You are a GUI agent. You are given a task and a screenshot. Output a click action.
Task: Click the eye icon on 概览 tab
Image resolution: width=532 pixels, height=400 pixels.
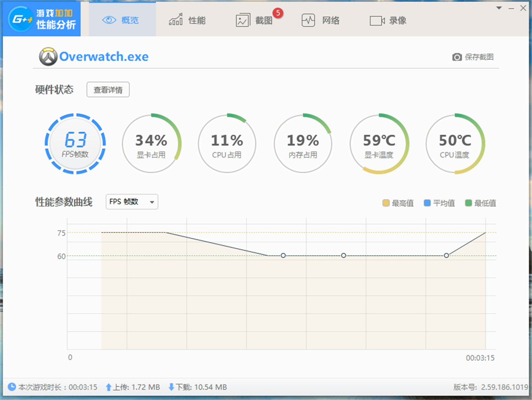109,20
